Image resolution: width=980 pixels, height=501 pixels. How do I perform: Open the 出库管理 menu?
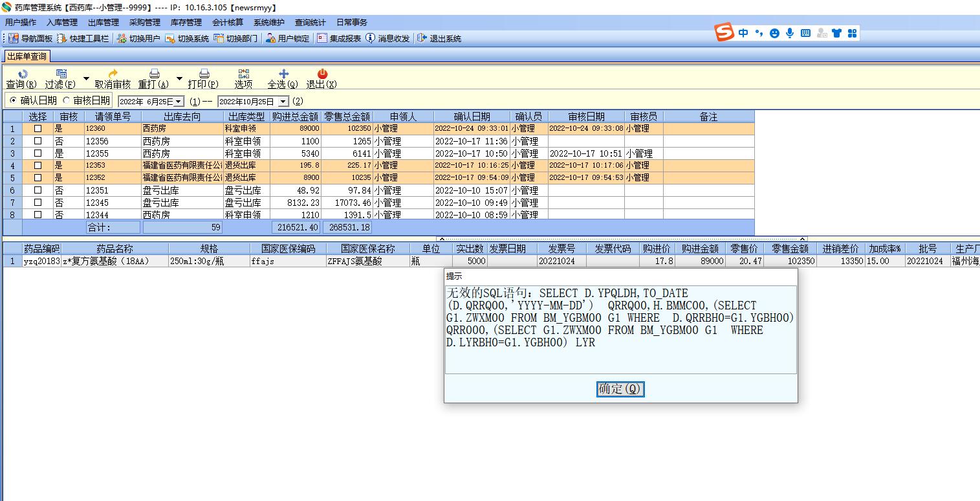103,23
